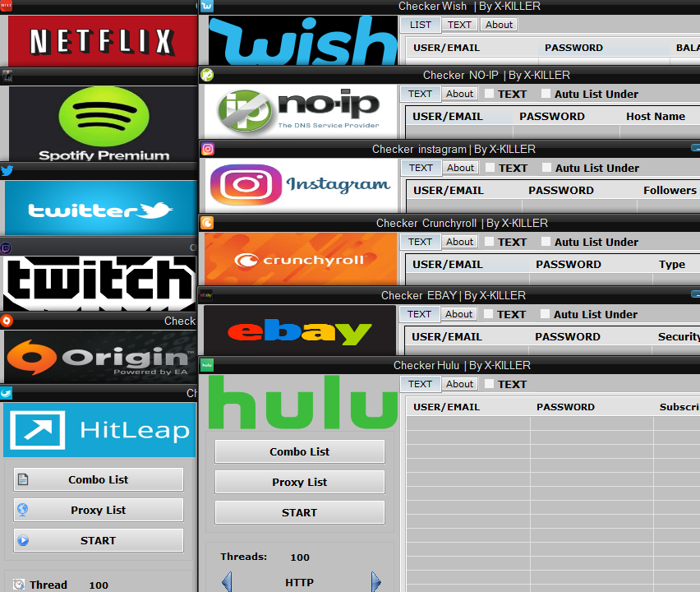Click the no-ip logo banner
Image resolution: width=700 pixels, height=592 pixels.
pos(301,111)
